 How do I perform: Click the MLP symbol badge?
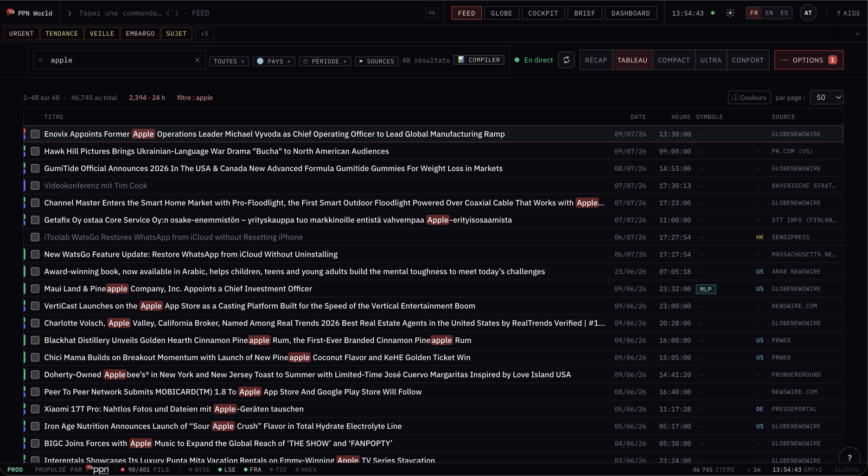pos(706,289)
